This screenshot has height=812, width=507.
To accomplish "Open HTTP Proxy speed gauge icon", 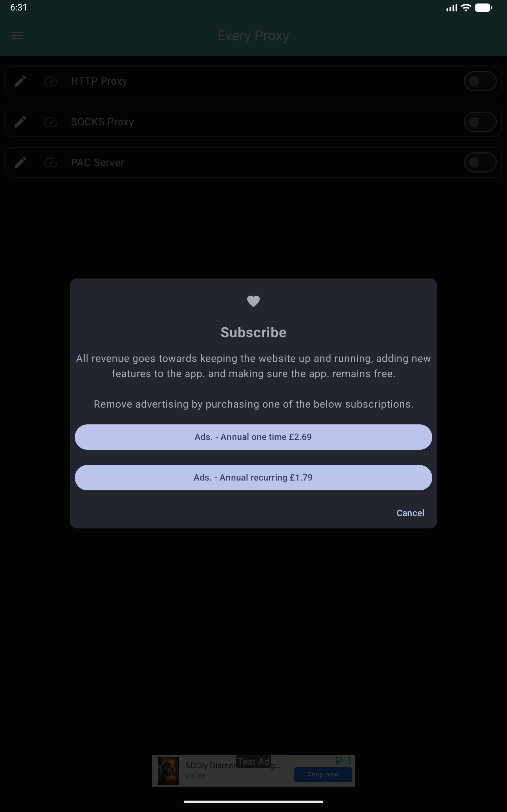I will click(x=51, y=81).
